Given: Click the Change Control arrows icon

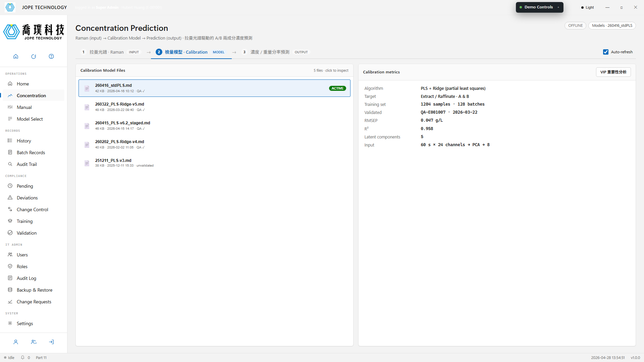Looking at the screenshot, I should tap(10, 209).
